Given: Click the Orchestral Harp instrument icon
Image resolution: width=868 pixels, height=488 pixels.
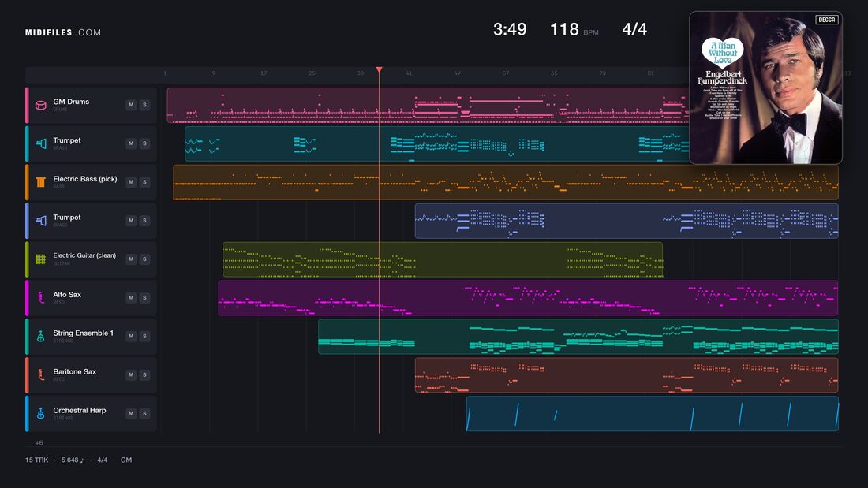Looking at the screenshot, I should 40,413.
